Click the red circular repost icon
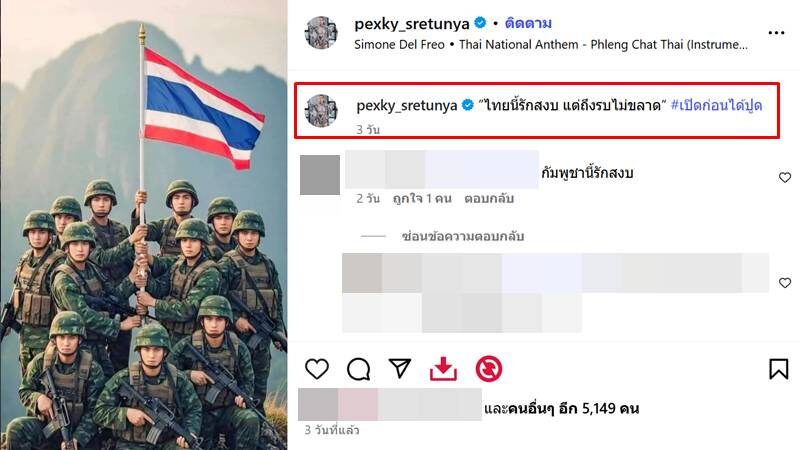 tap(489, 369)
